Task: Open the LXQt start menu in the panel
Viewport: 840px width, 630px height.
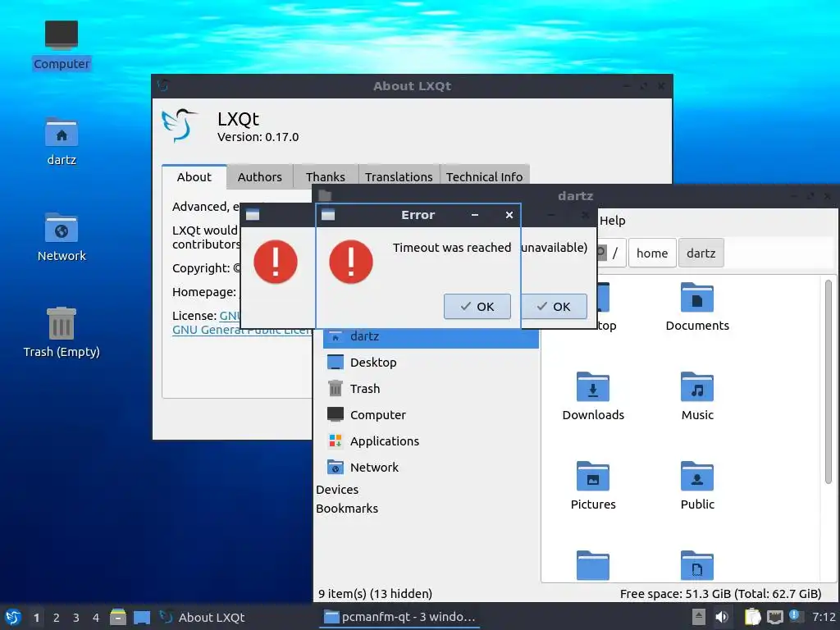Action: pyautogui.click(x=13, y=617)
